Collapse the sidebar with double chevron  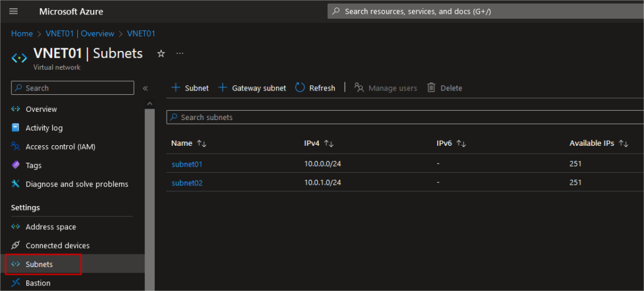pos(145,88)
